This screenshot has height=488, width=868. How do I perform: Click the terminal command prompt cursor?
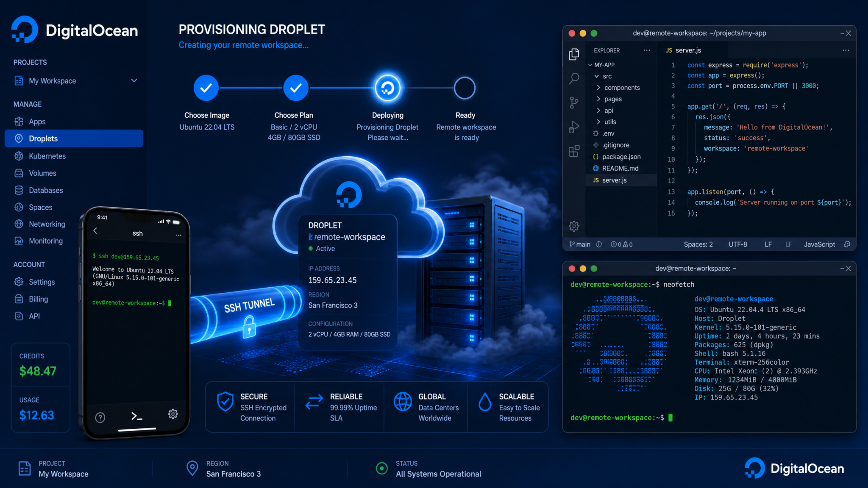pos(670,418)
